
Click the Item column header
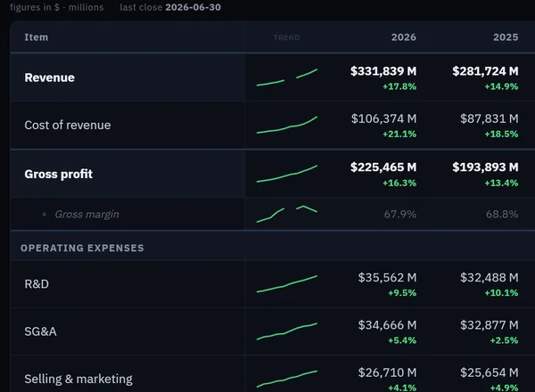37,37
